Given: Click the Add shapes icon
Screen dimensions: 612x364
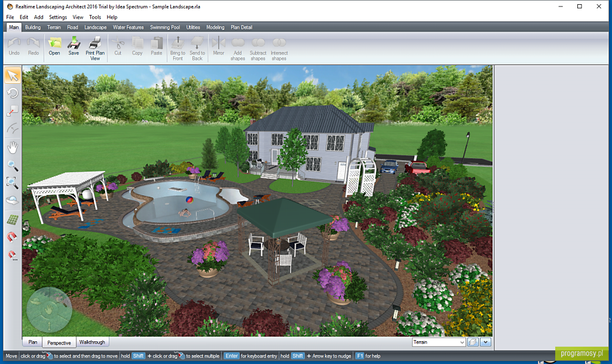Looking at the screenshot, I should click(238, 49).
